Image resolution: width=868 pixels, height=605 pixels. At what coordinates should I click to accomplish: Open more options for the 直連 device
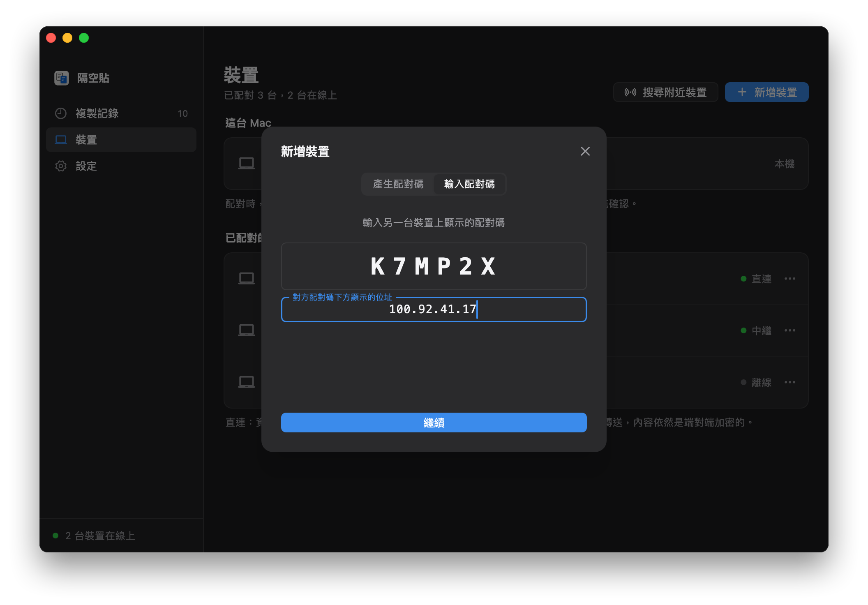790,279
